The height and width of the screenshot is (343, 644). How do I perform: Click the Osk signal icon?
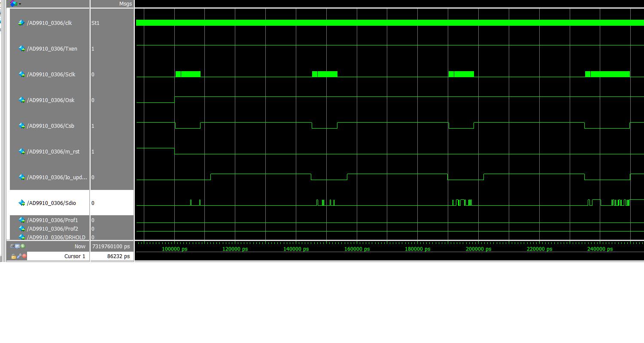21,100
